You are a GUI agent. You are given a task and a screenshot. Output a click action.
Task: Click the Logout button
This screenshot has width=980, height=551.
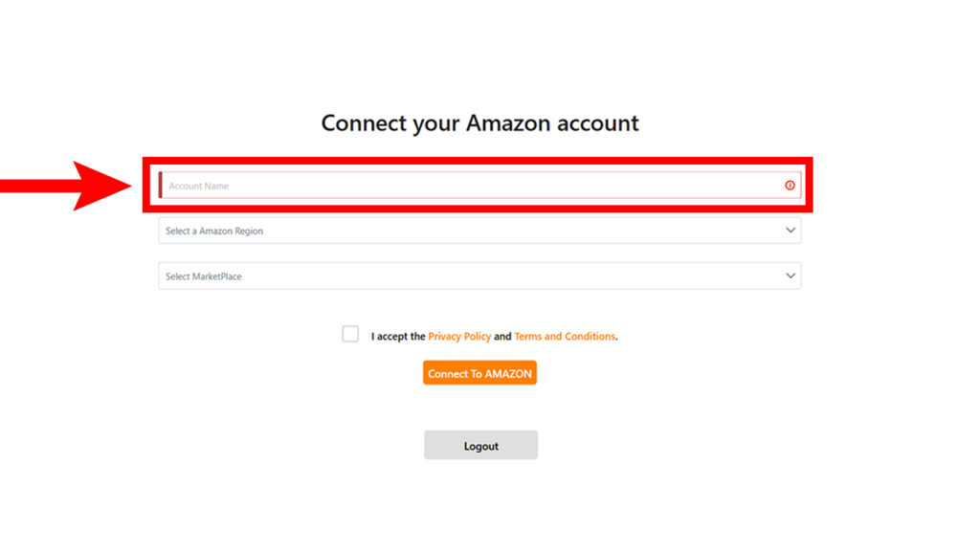(x=480, y=446)
